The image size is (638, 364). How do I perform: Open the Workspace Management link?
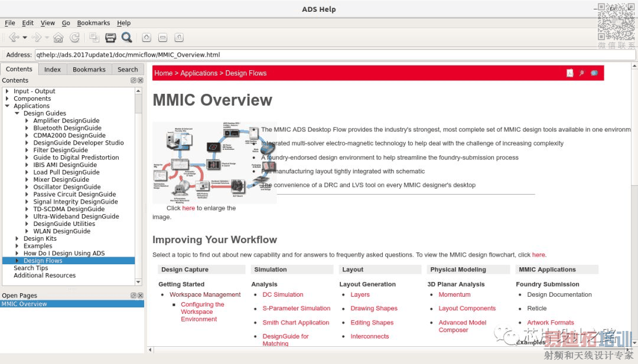click(x=205, y=294)
